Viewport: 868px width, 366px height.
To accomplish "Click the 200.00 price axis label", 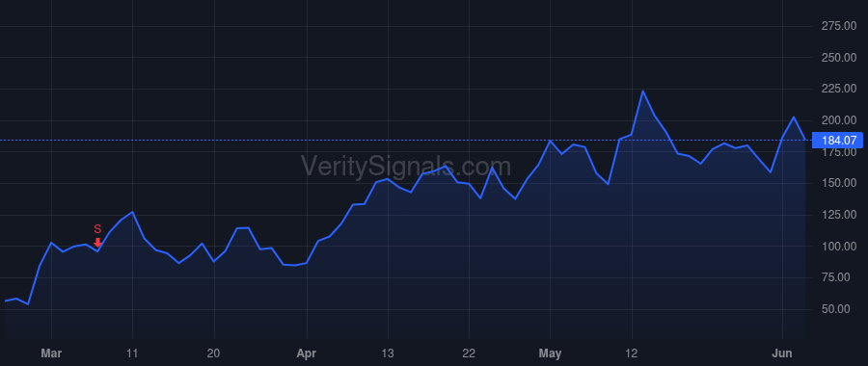I will [x=839, y=120].
